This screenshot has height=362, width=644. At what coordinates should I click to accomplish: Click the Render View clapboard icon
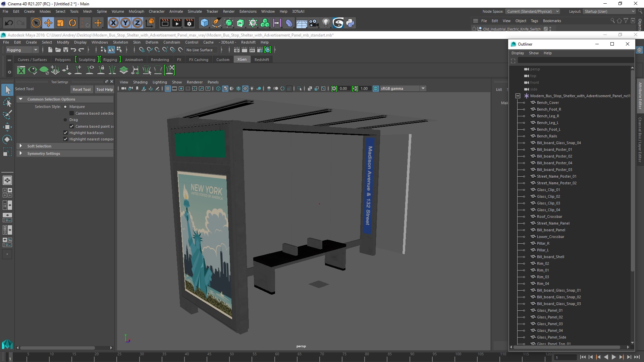[165, 23]
